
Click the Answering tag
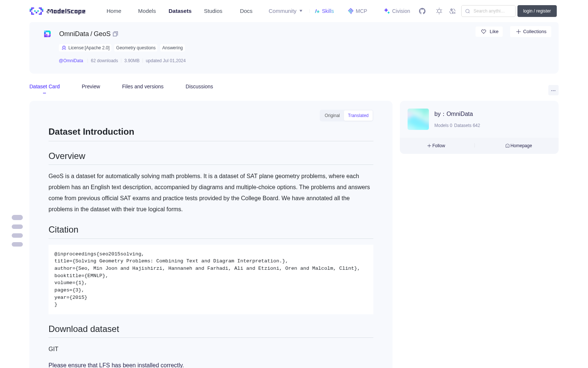click(172, 48)
